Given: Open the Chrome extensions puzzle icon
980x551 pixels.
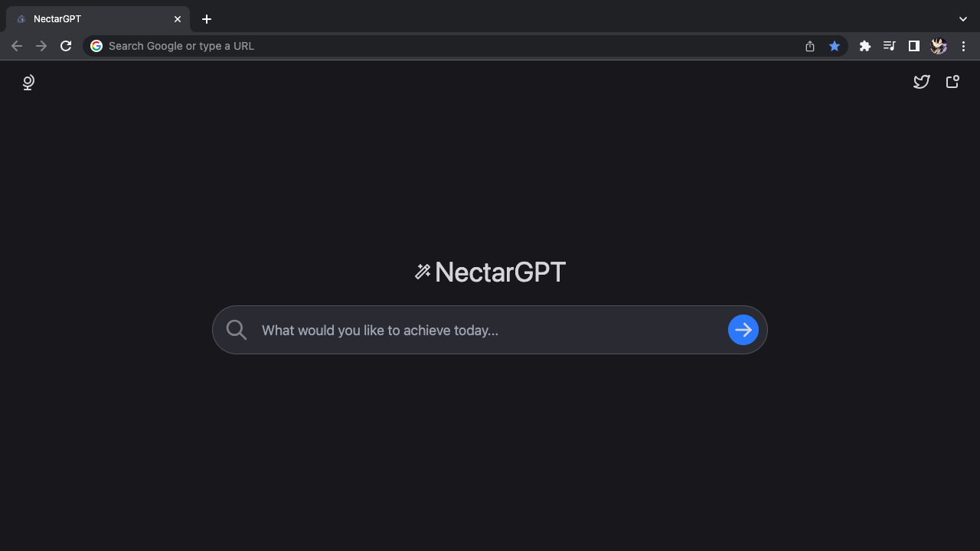Looking at the screenshot, I should 865,46.
